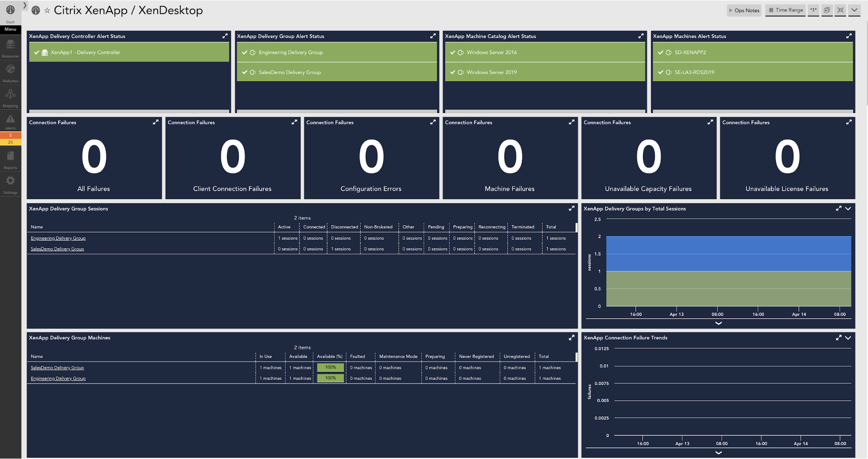
Task: Expand the XenApp Machines Alert Status widget
Action: (849, 36)
